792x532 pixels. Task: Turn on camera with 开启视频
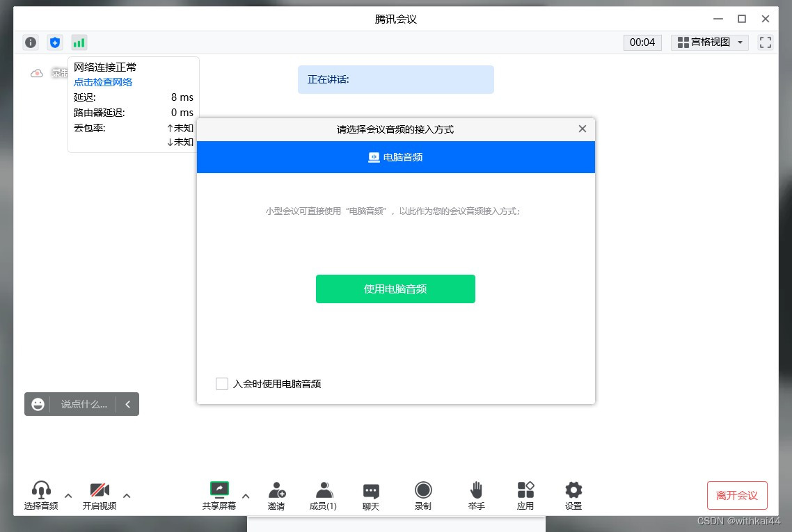(99, 494)
